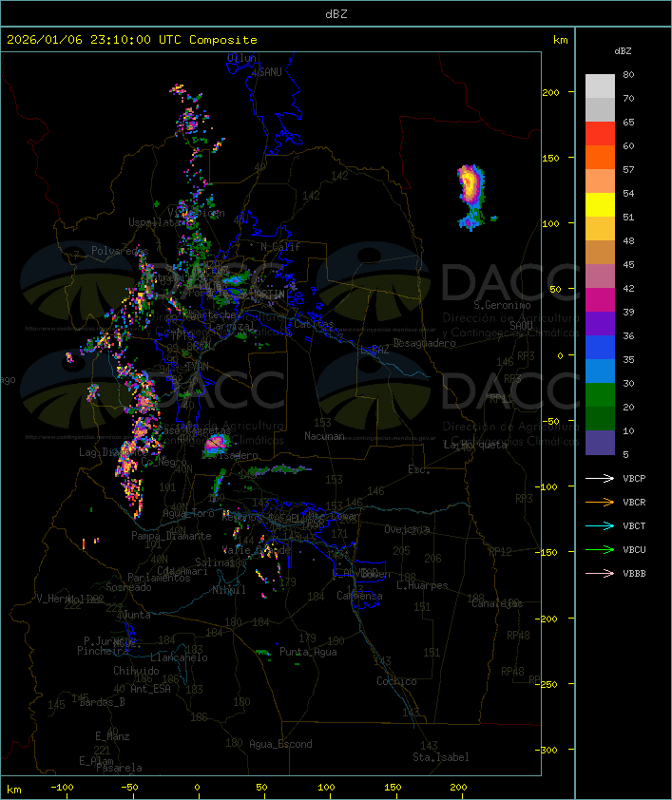Click the VBCU legend label
The image size is (672, 800).
coord(634,550)
